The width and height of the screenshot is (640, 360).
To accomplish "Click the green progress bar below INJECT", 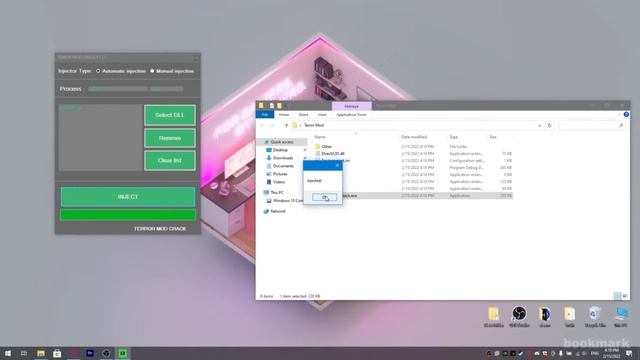I will point(128,215).
